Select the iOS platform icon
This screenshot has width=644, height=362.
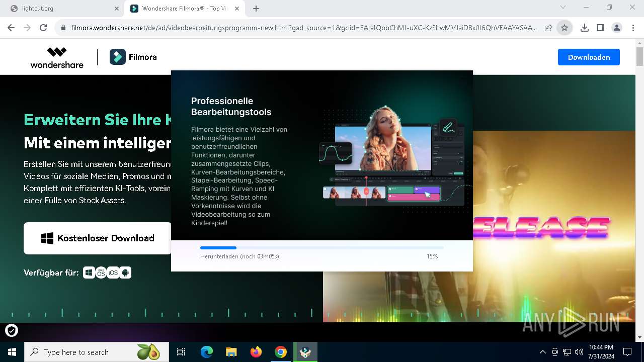coord(113,273)
